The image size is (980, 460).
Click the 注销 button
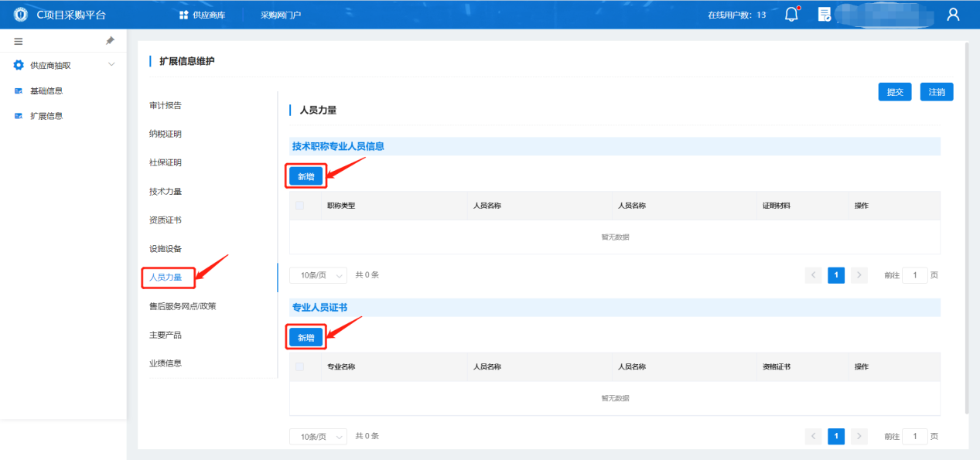pyautogui.click(x=937, y=92)
